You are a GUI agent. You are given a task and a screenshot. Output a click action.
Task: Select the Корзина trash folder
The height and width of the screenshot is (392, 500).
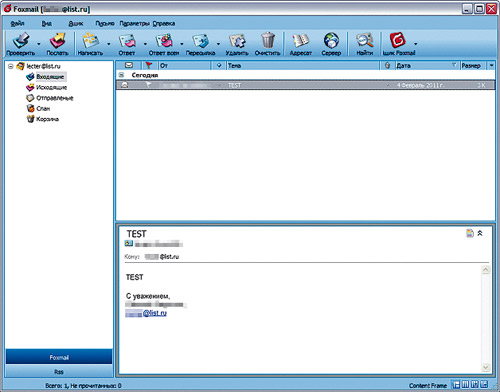click(47, 119)
